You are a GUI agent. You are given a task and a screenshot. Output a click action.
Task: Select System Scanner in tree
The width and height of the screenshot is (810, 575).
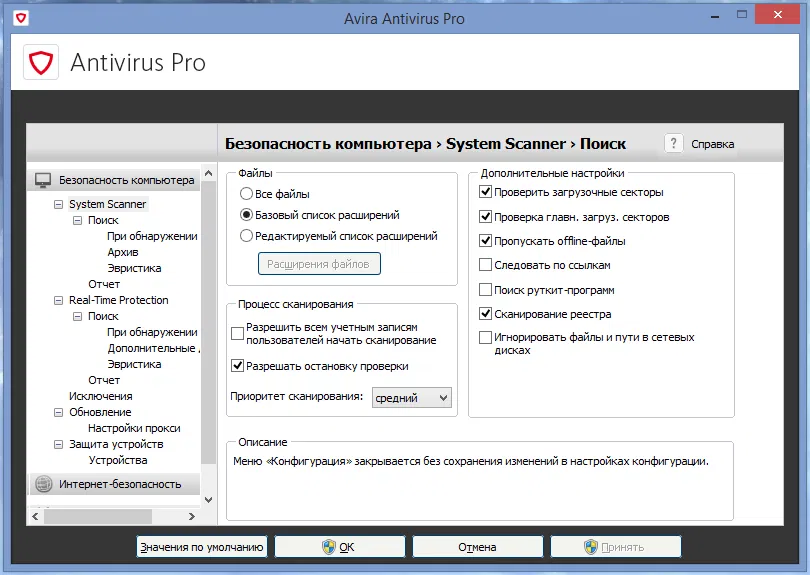(107, 204)
